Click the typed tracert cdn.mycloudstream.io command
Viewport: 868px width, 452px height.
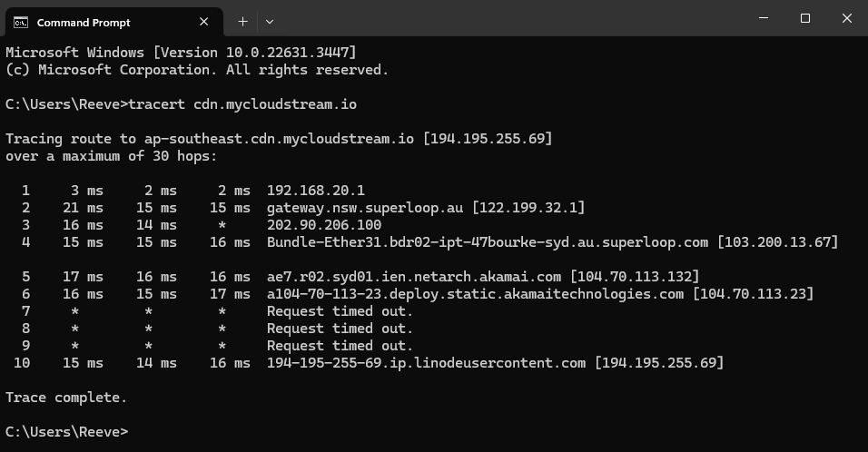click(242, 104)
